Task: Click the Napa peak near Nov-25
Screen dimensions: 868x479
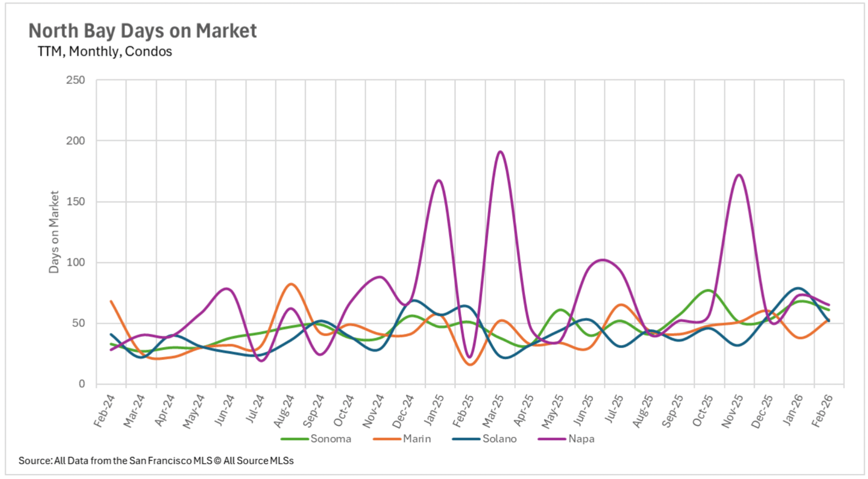Action: [x=739, y=175]
